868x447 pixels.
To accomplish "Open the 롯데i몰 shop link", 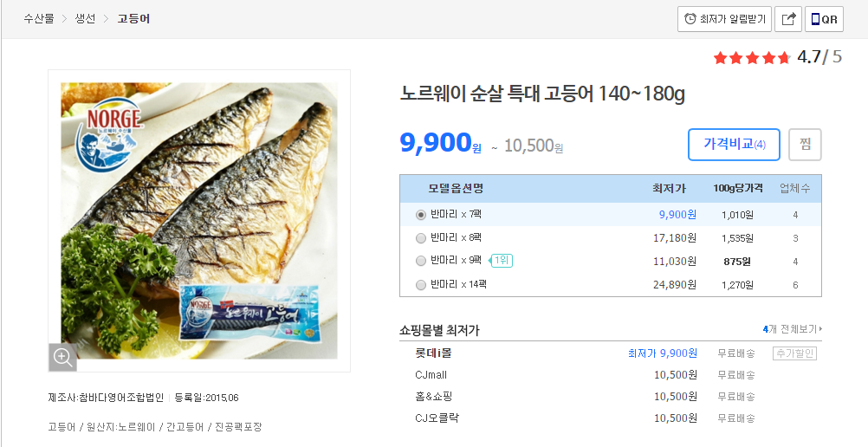I will click(433, 353).
